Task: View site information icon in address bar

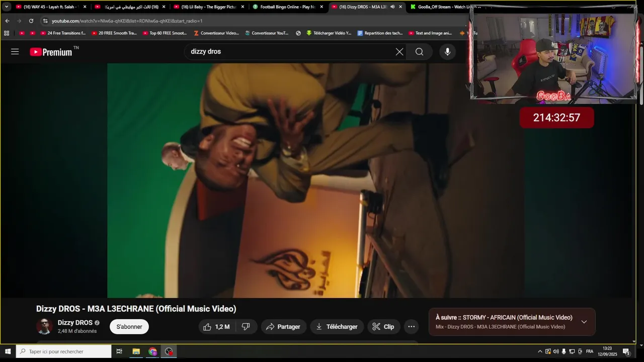Action: [x=45, y=21]
